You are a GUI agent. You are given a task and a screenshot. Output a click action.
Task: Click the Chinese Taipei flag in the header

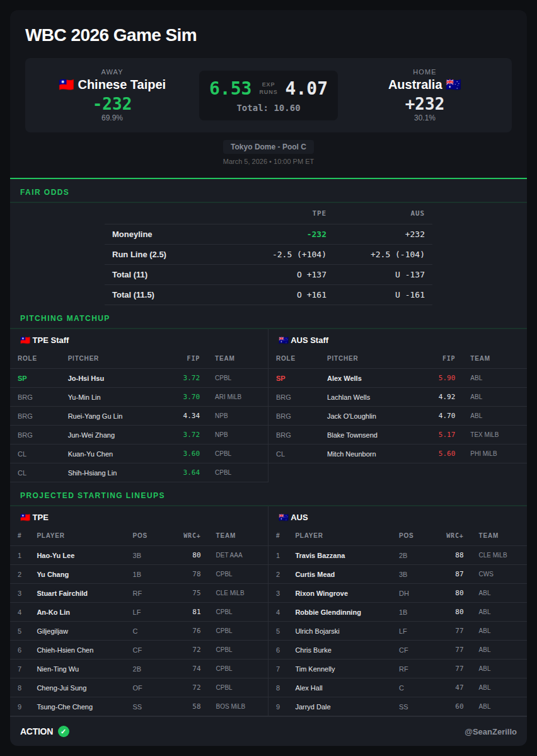tap(66, 84)
